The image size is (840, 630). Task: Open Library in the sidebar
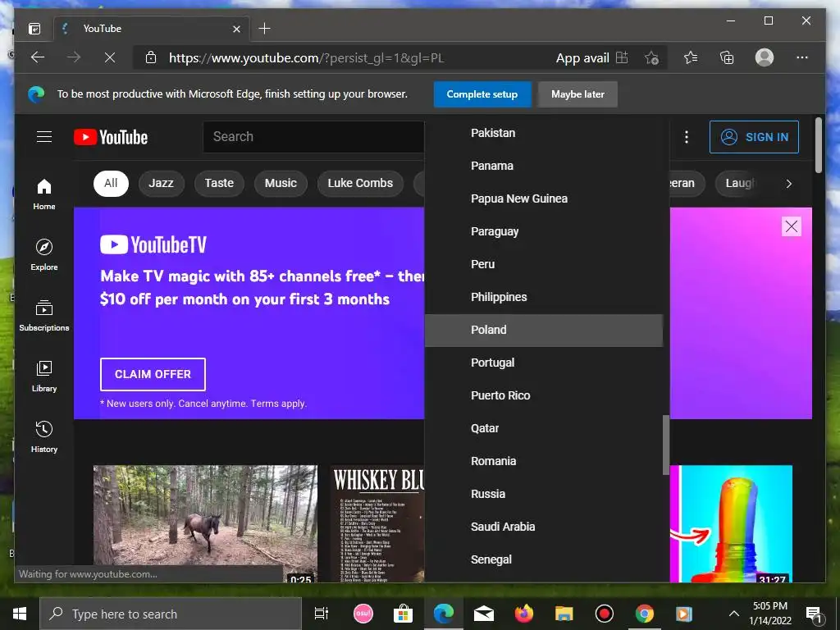coord(44,377)
